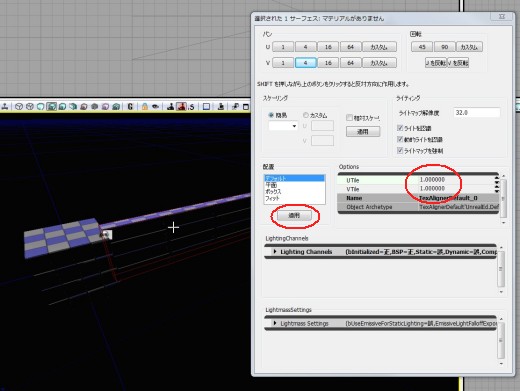Screen dimensions: 520x391
Task: Click the apply button in scaling section
Action: coord(363,132)
